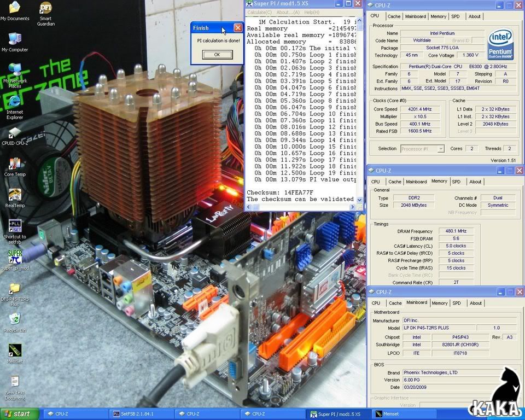The width and height of the screenshot is (525, 420).
Task: Launch DFI Smart Guardian shortcut
Action: pyautogui.click(x=46, y=13)
